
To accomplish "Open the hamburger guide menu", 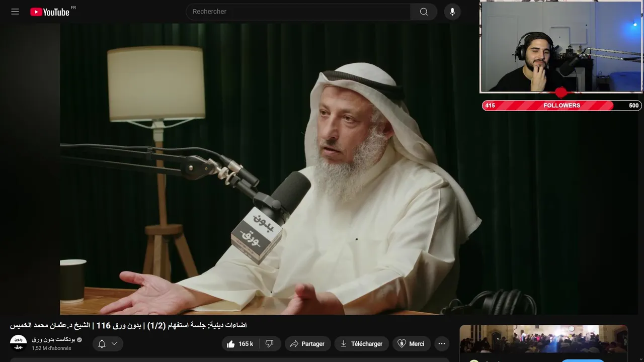I will (15, 12).
